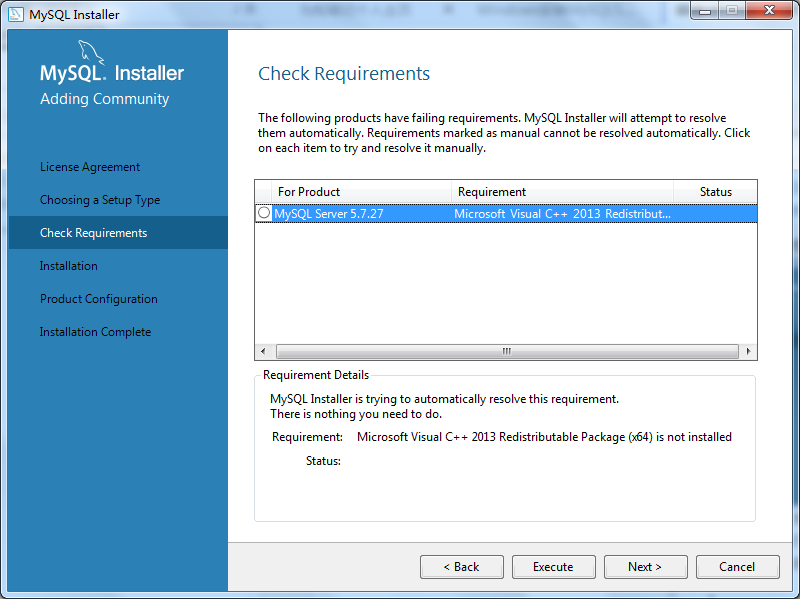Select the Product Configuration step
The width and height of the screenshot is (800, 599).
98,298
